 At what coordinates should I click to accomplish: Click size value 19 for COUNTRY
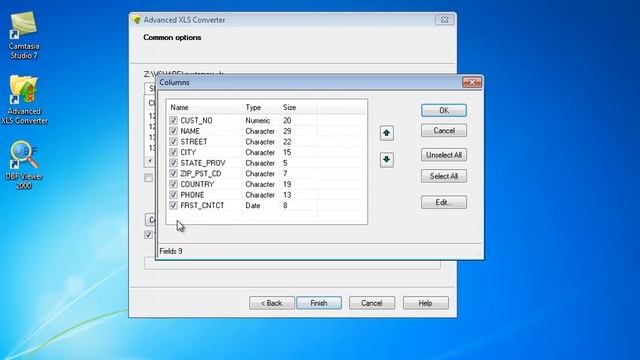(287, 184)
